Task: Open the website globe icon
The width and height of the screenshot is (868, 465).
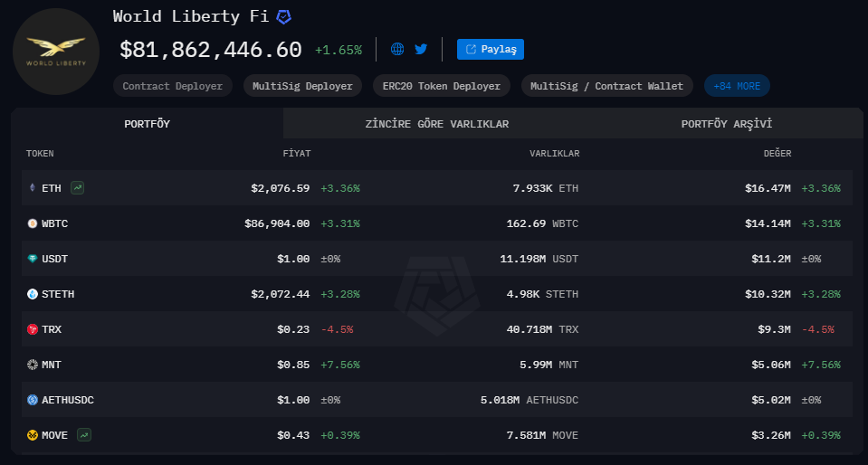Action: tap(397, 49)
